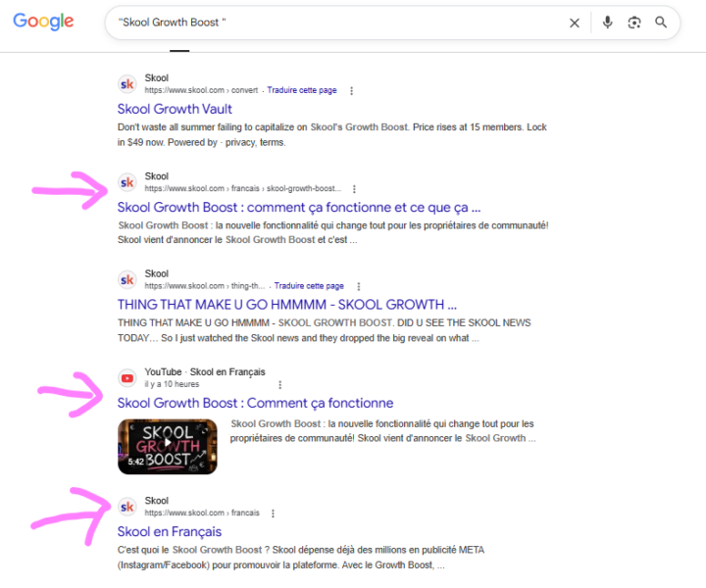The width and height of the screenshot is (706, 588).
Task: Open the Skool en Français result title
Action: coord(170,532)
